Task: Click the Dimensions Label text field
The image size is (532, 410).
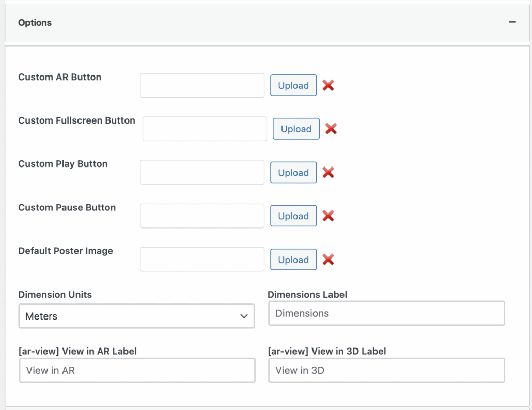Action: (x=386, y=313)
